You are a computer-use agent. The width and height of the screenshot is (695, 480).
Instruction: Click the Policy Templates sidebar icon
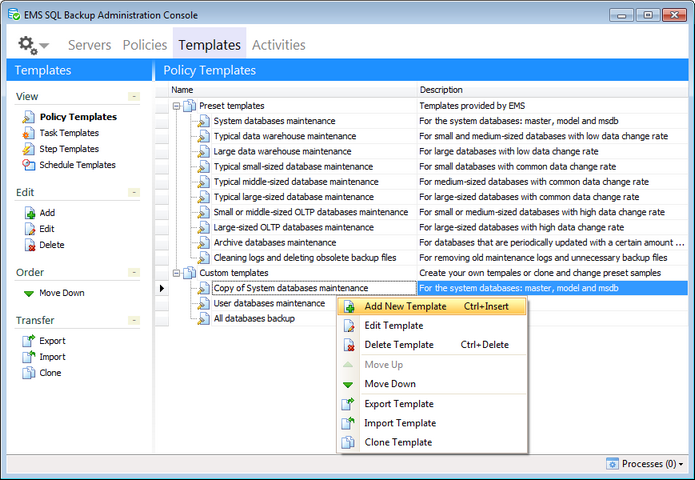(x=28, y=117)
